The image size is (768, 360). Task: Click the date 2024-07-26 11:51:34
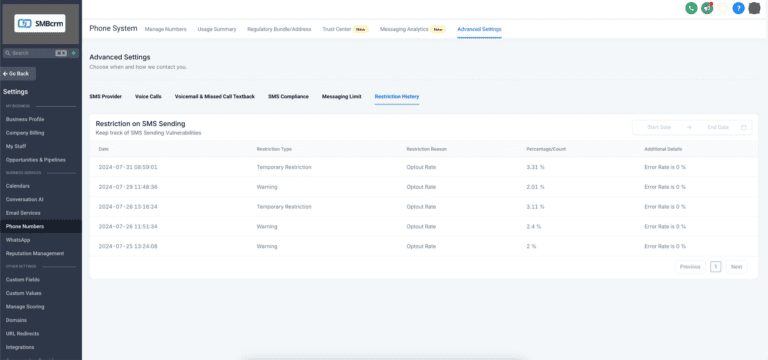tap(128, 227)
